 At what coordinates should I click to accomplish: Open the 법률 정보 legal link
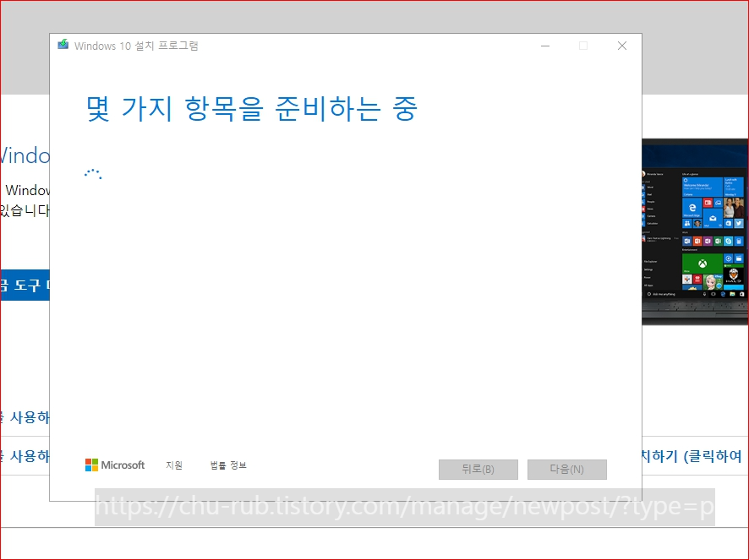pos(228,465)
